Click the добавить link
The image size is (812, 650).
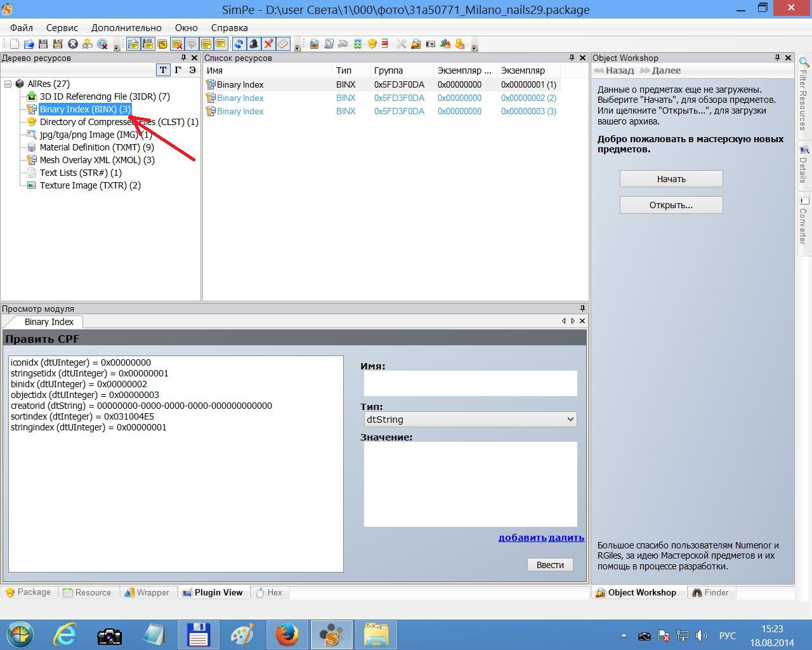(x=522, y=538)
